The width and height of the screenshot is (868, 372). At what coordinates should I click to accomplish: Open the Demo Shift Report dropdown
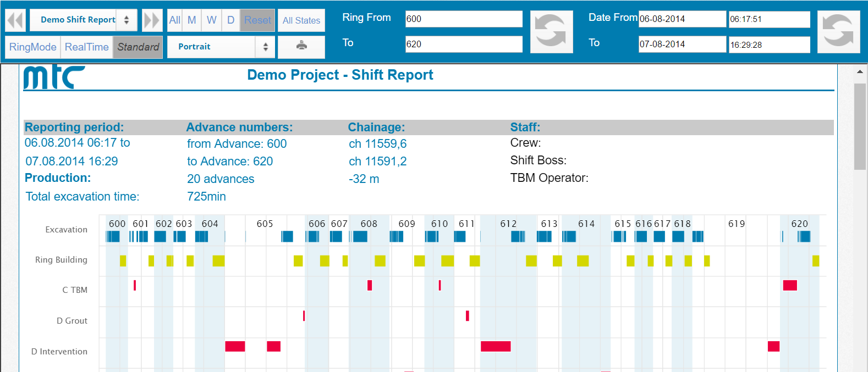(83, 20)
